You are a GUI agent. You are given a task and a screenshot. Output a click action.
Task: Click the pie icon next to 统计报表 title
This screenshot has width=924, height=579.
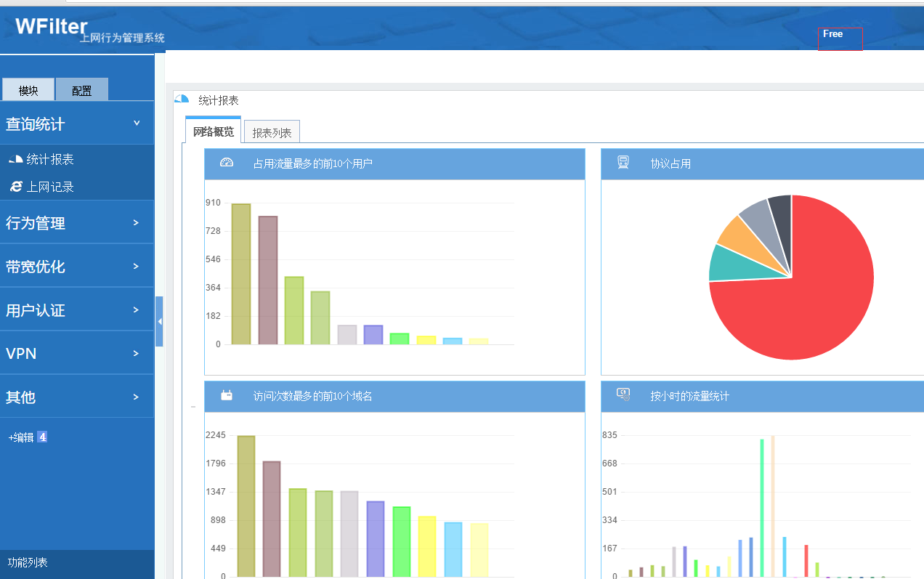point(182,100)
